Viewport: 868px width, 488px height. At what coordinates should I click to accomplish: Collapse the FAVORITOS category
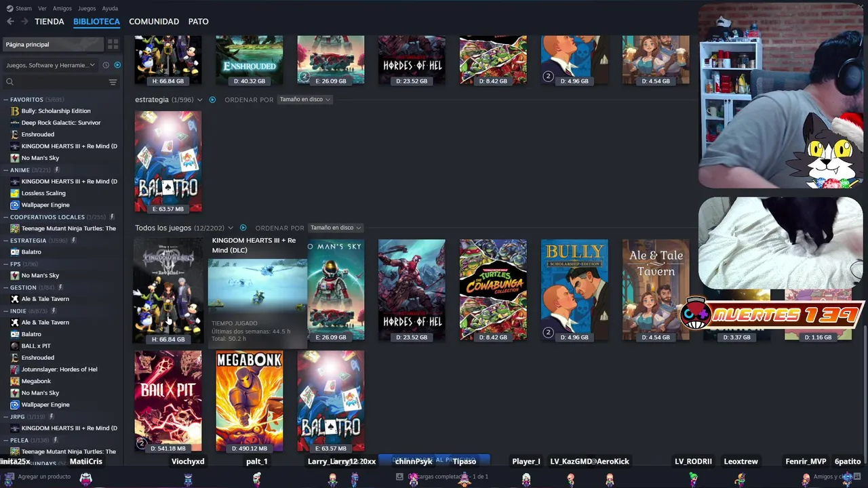[6, 100]
